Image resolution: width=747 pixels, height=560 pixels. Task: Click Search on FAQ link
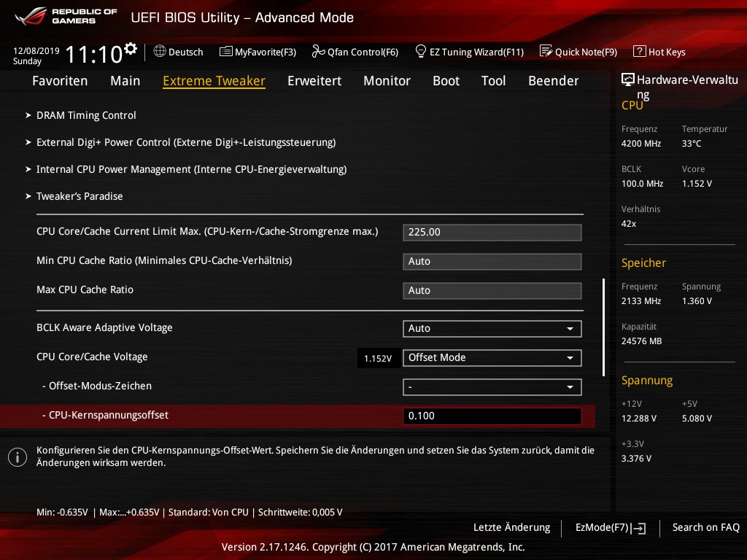[x=705, y=528]
